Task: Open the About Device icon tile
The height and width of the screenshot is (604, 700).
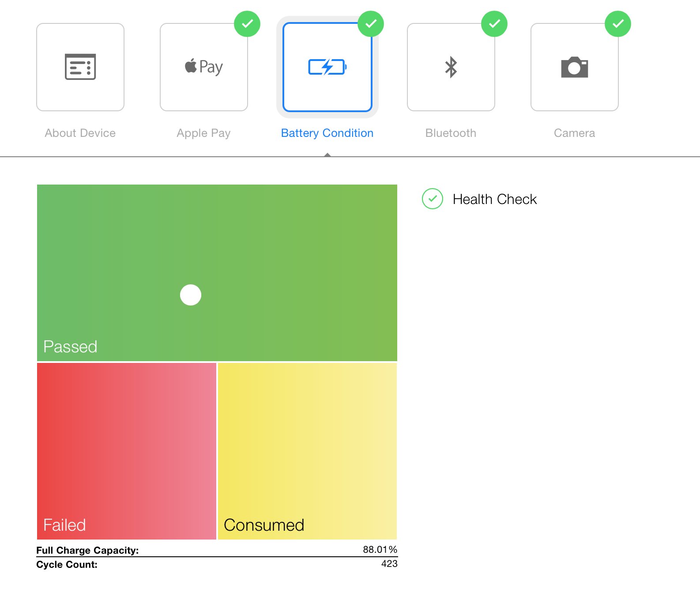Action: [x=80, y=67]
